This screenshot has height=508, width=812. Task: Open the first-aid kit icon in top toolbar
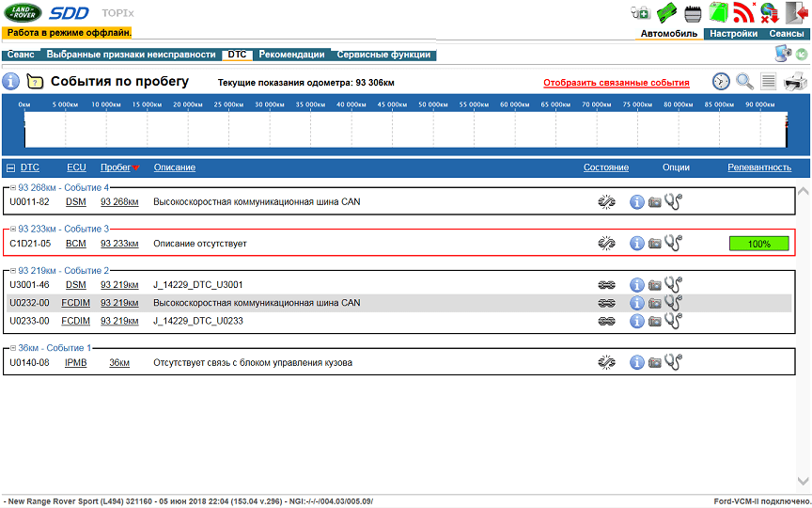click(x=641, y=12)
